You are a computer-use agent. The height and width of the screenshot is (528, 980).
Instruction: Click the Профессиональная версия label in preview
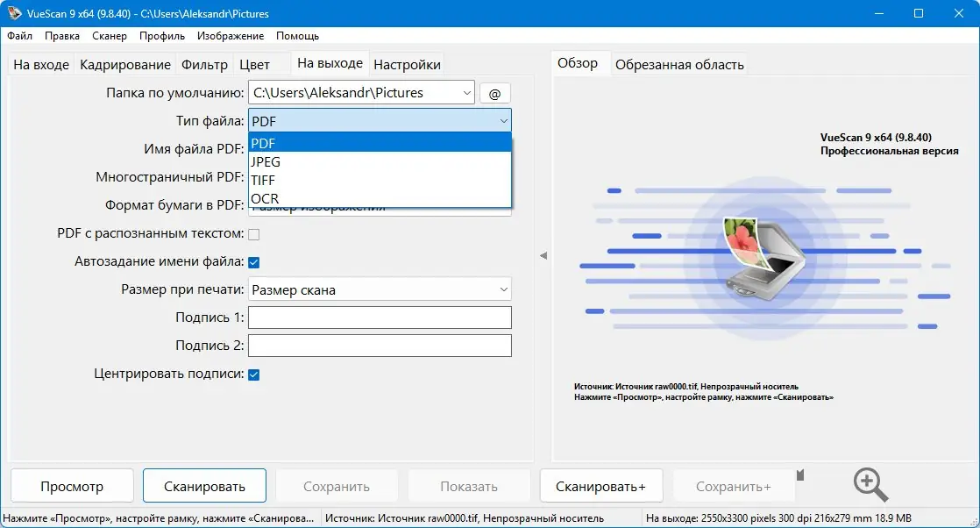click(890, 151)
